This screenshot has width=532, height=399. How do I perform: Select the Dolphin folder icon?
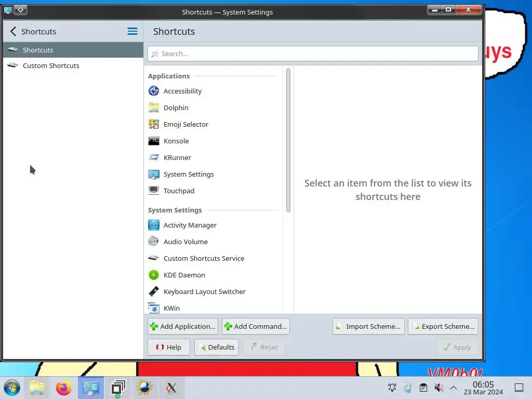pos(154,108)
